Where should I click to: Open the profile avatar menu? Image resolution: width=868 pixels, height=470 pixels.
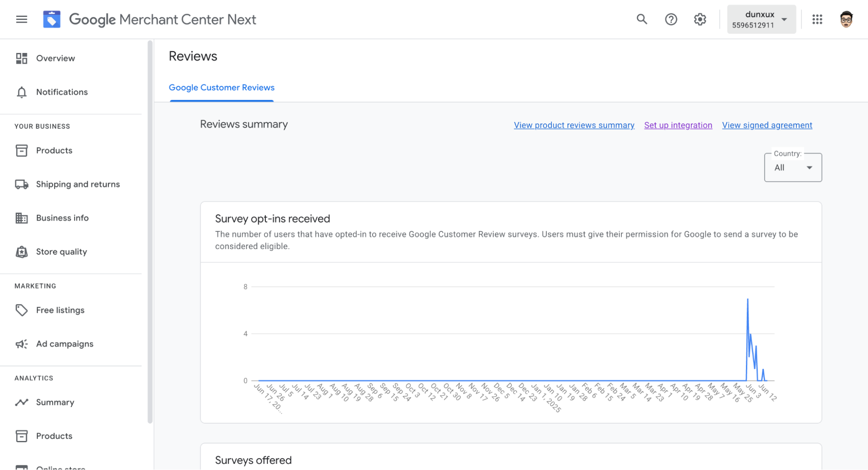[846, 20]
